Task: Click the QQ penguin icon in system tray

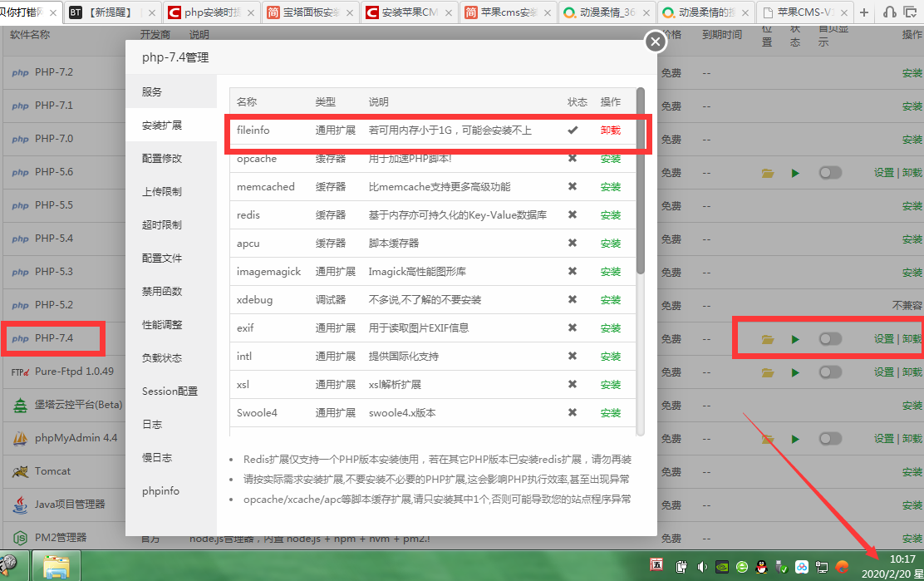Action: coord(760,567)
